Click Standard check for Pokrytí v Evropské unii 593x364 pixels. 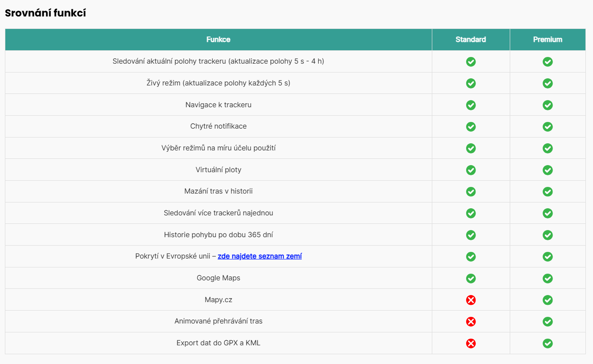click(471, 257)
